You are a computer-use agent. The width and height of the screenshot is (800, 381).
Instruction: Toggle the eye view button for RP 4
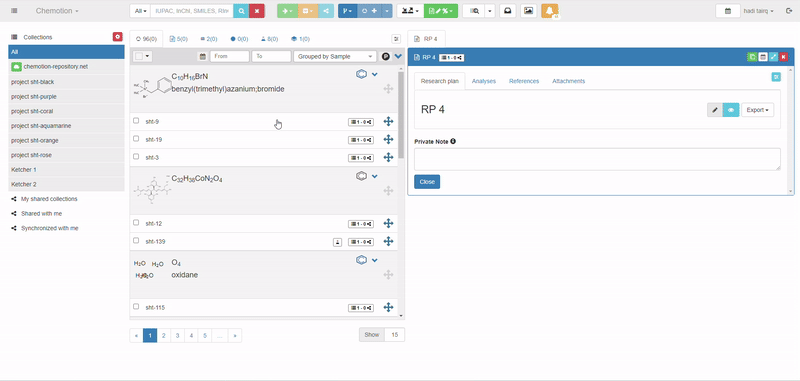click(731, 110)
